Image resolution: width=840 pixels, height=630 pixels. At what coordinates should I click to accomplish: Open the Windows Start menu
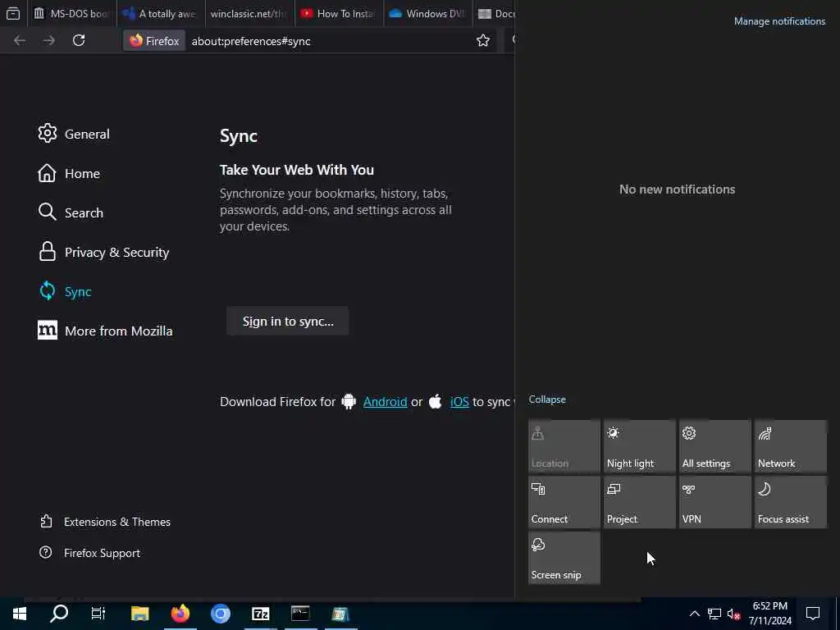tap(20, 614)
